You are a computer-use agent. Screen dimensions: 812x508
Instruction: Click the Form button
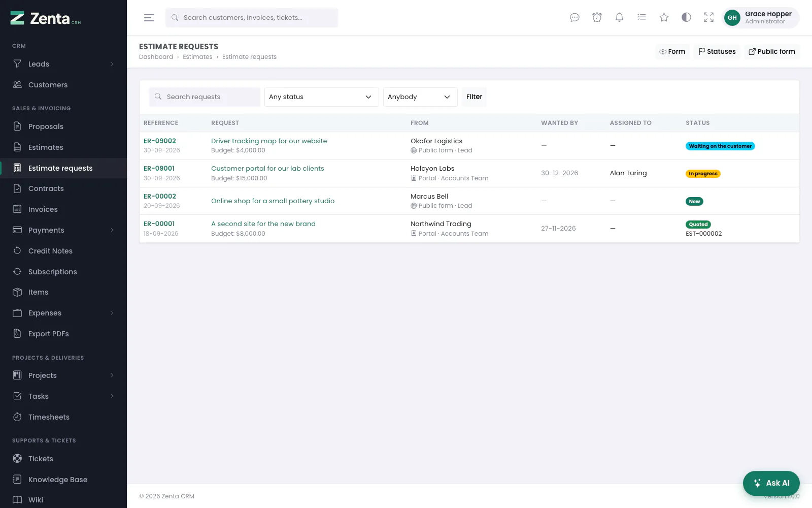(672, 51)
